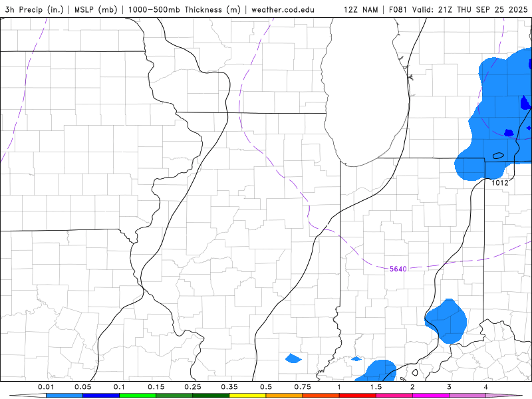532x399 pixels.
Task: Pick the light blue 0.01–0.05 color swatch
Action: (x=65, y=396)
